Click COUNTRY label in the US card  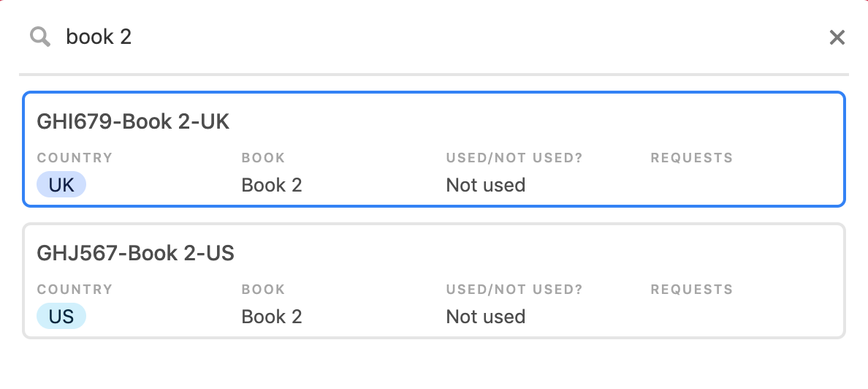point(75,290)
